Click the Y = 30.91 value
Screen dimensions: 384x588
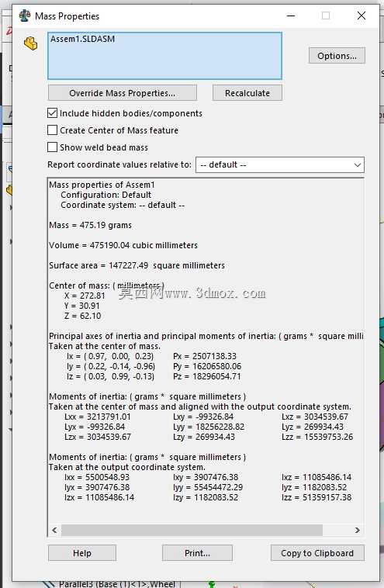coord(81,306)
